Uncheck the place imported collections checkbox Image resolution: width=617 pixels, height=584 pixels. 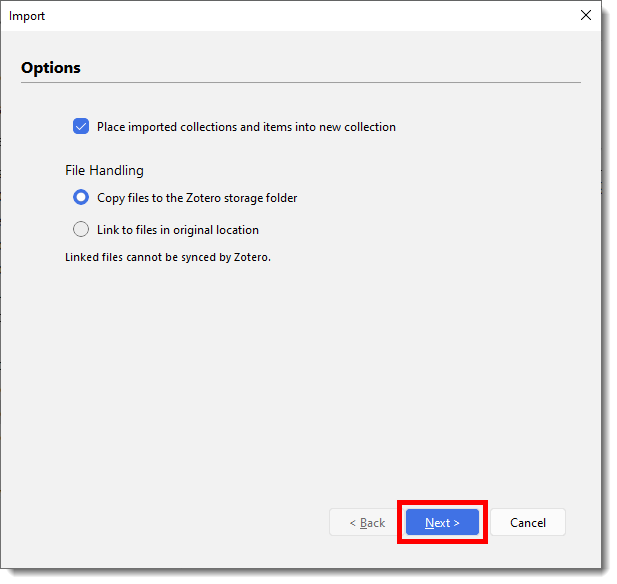(82, 127)
